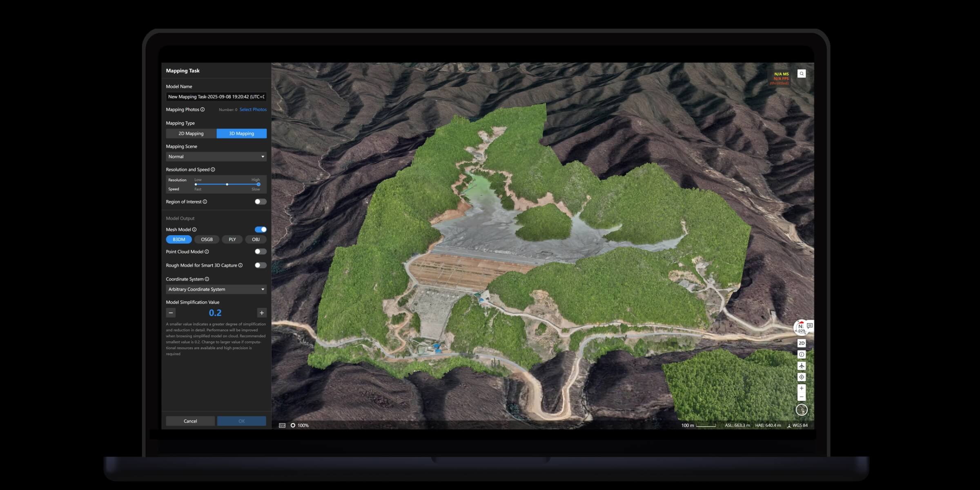Expand the Coordinate System dropdown

tap(216, 290)
